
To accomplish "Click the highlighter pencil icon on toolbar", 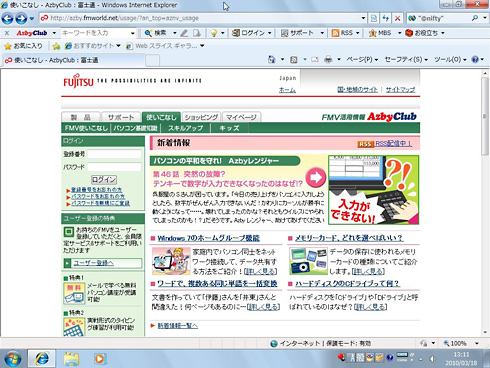I will (184, 33).
